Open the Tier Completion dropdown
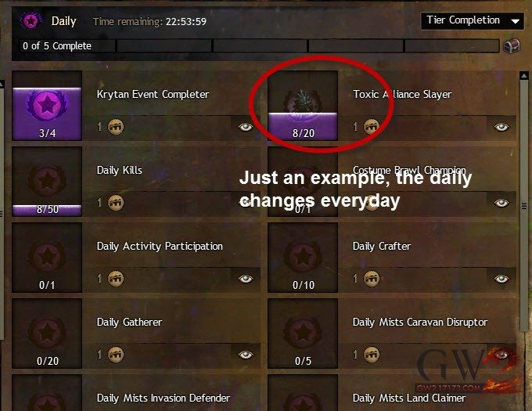Viewport: 532px width, 411px height. coord(473,21)
